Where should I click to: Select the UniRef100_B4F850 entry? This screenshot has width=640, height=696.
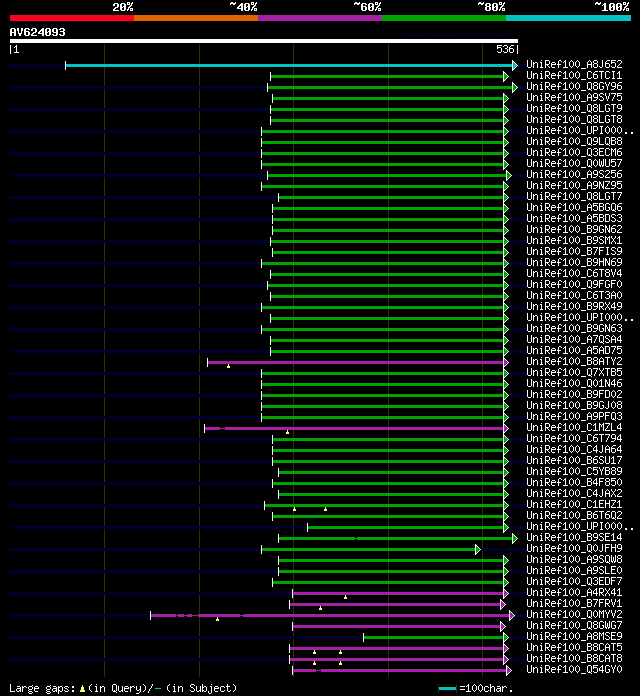click(x=574, y=482)
